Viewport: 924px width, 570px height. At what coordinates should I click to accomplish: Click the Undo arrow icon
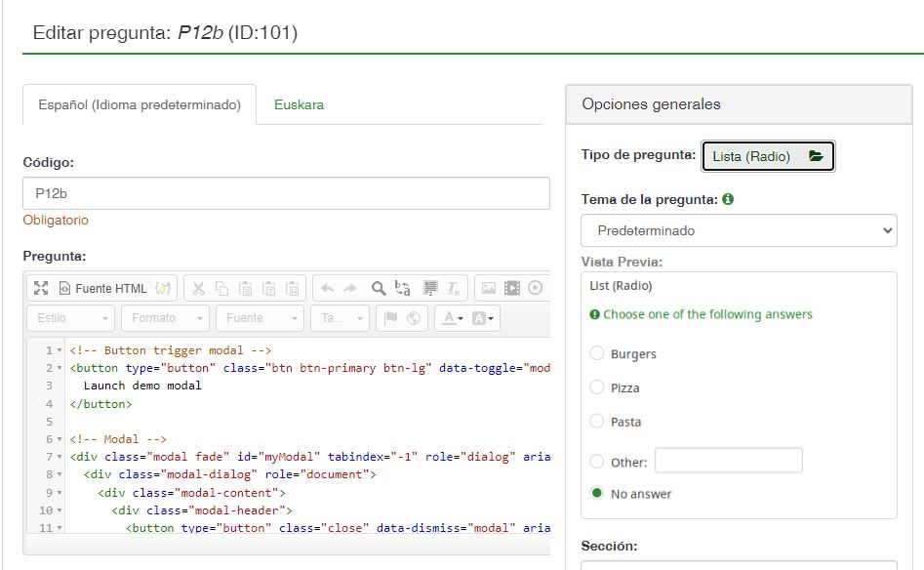327,288
